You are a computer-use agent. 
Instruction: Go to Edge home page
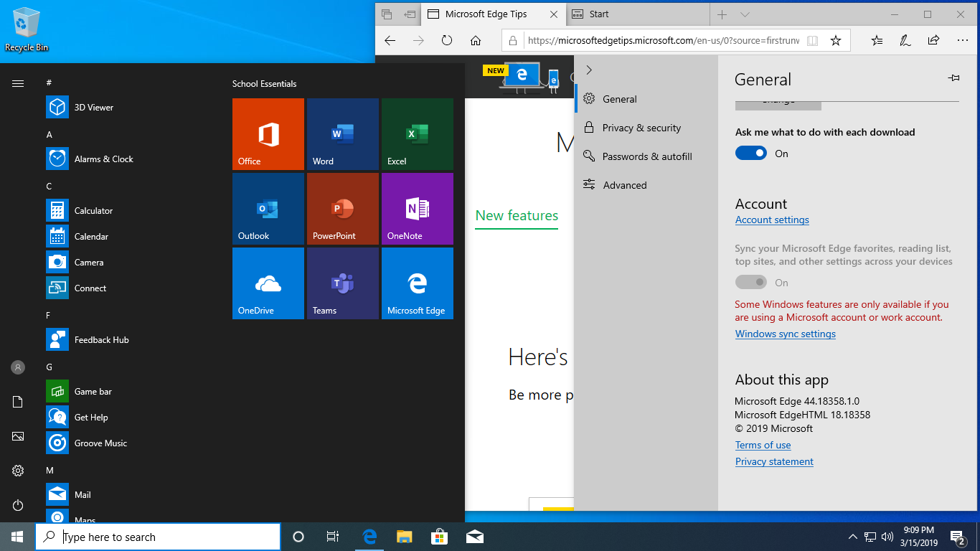(476, 41)
